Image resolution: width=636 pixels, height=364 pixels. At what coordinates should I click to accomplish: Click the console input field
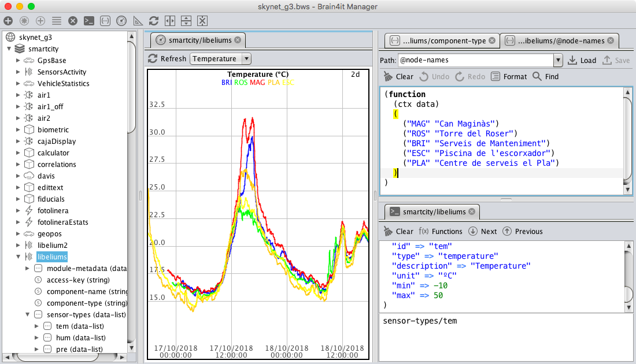506,337
